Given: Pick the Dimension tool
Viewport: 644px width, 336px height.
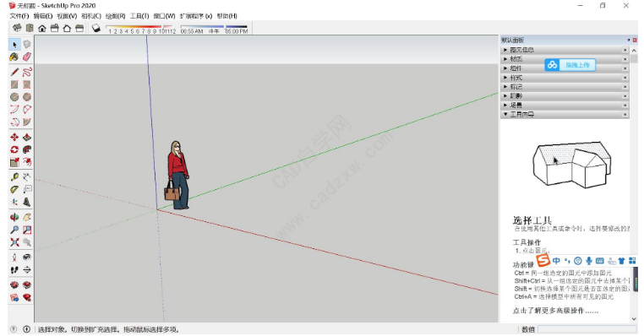Looking at the screenshot, I should [x=27, y=176].
